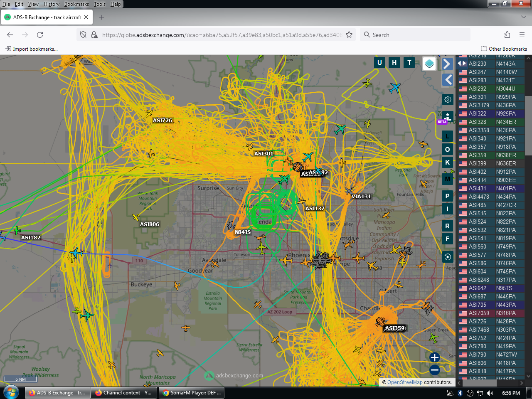Open Bluetooth tray icon
Screen dimensions: 532x399
click(x=460, y=393)
